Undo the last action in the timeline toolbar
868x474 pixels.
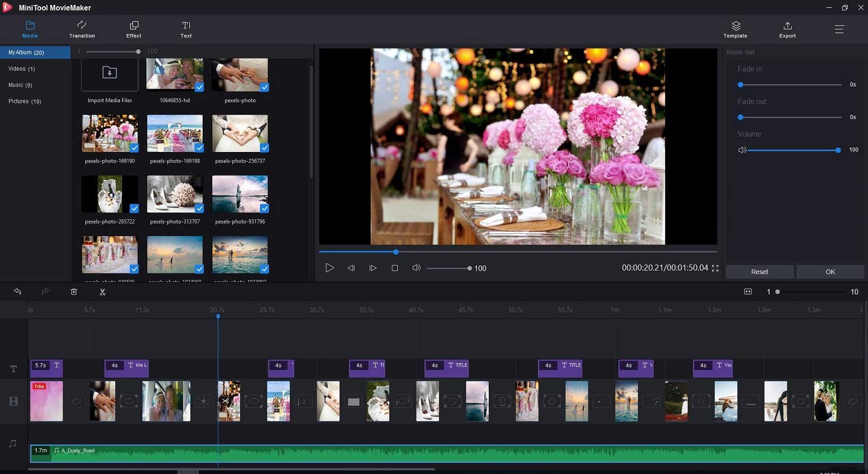click(x=17, y=292)
